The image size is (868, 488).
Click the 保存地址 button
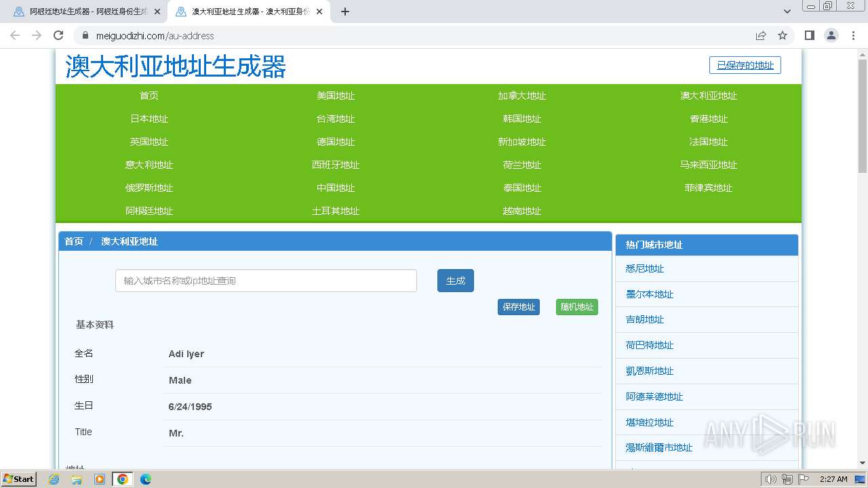pos(519,307)
